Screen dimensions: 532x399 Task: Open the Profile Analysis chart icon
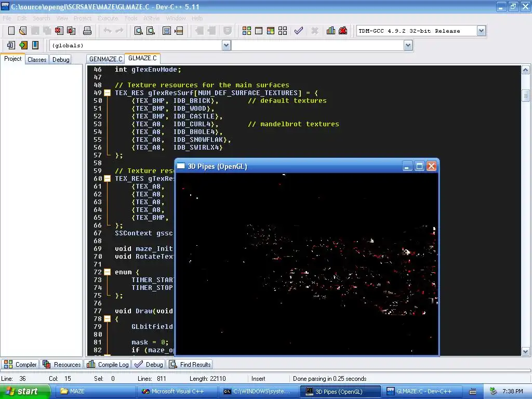click(331, 31)
